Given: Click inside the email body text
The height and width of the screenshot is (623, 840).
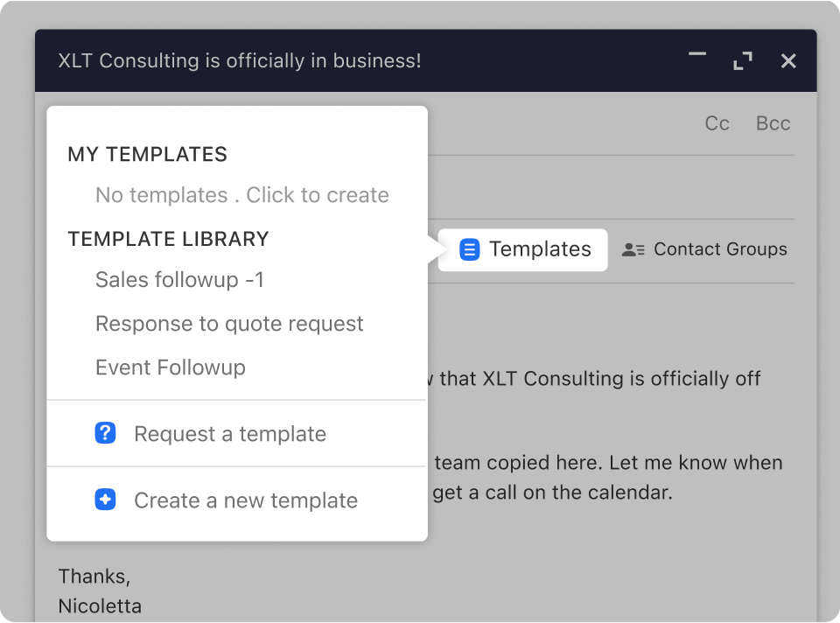Looking at the screenshot, I should pyautogui.click(x=612, y=379).
